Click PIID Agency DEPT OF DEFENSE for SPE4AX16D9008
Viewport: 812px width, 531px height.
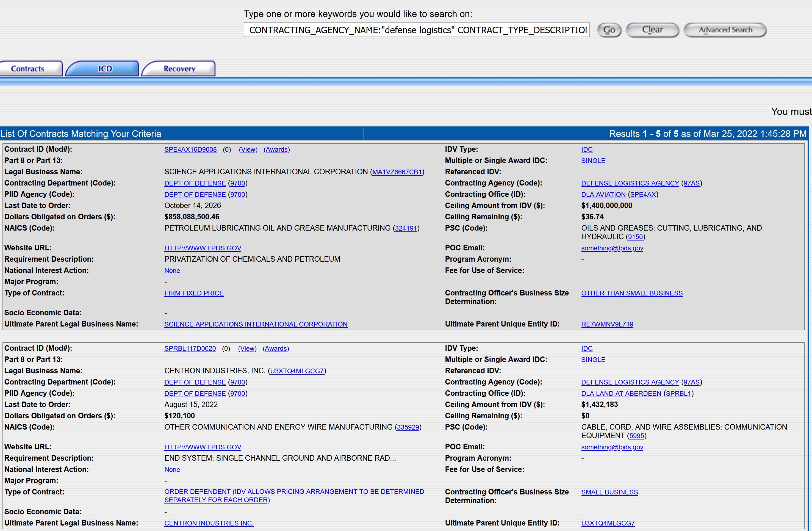coord(195,195)
